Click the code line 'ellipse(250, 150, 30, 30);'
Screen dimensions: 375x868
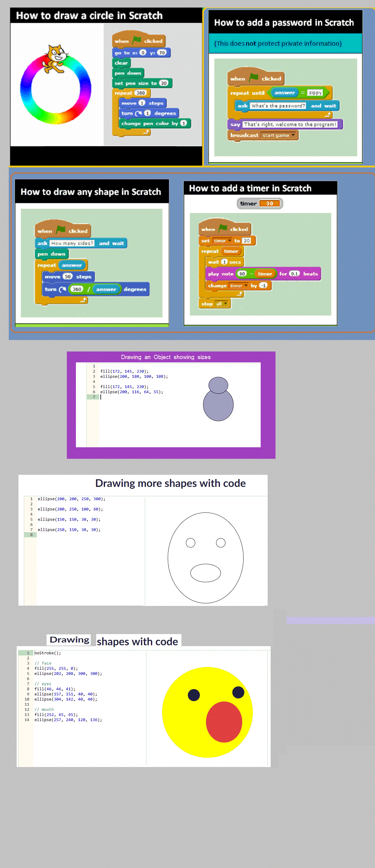coord(69,530)
